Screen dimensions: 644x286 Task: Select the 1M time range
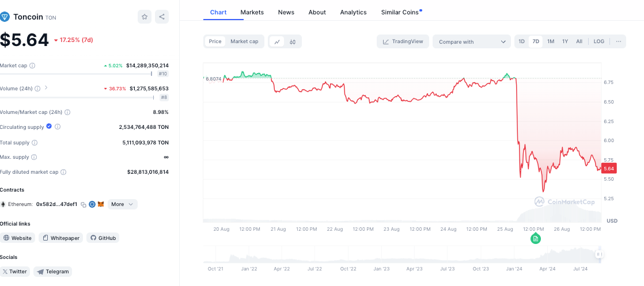coord(551,41)
